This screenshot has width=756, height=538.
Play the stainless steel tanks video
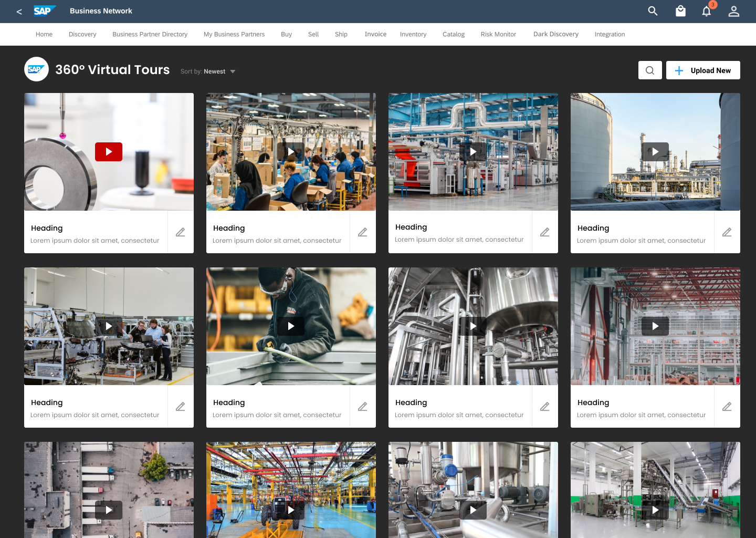tap(473, 326)
